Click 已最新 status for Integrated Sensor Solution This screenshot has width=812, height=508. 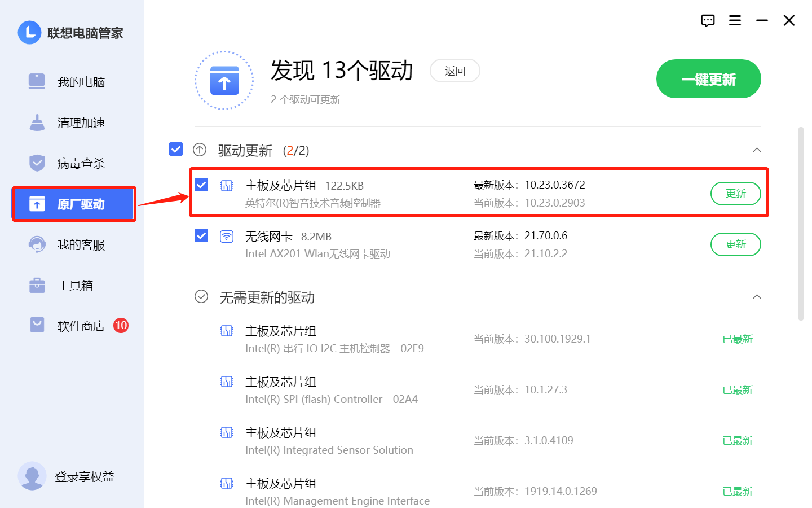click(738, 441)
